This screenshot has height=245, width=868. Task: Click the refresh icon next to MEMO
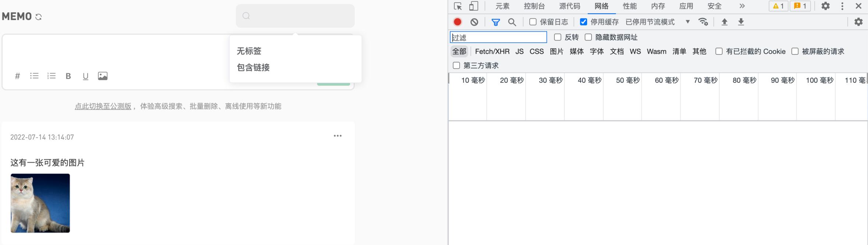pos(39,17)
